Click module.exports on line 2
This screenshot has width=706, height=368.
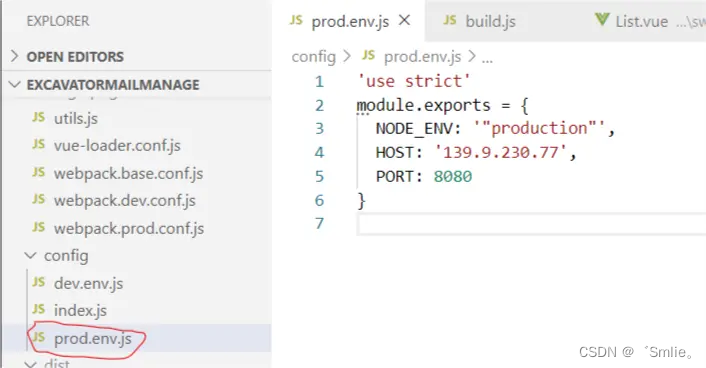coord(424,106)
